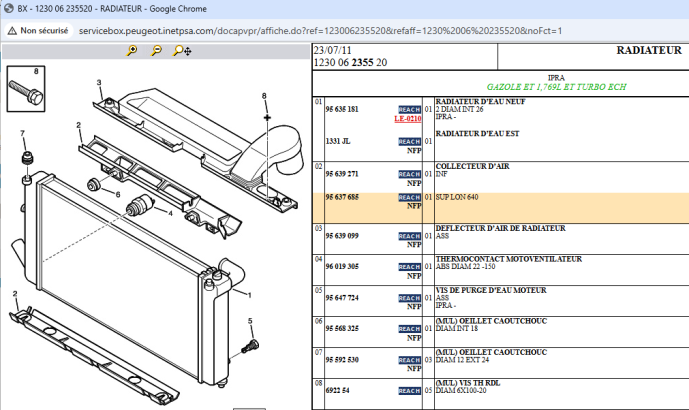Select part number 95 637 685
The height and width of the screenshot is (410, 689).
[x=342, y=197]
